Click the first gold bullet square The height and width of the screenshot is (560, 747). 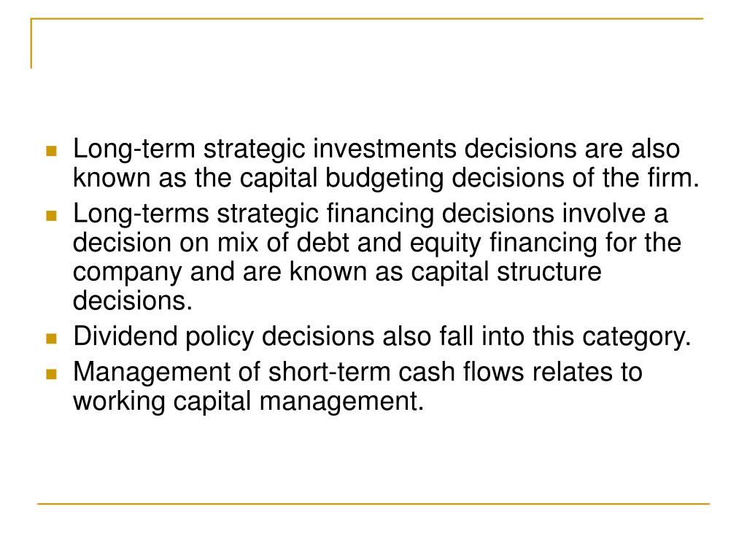coord(52,152)
